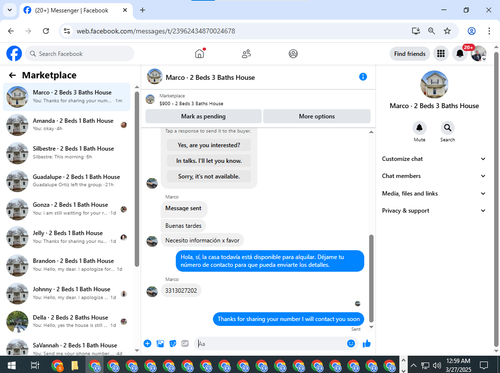The width and height of the screenshot is (500, 373).
Task: Open Task View on taskbar
Action: (x=35, y=365)
